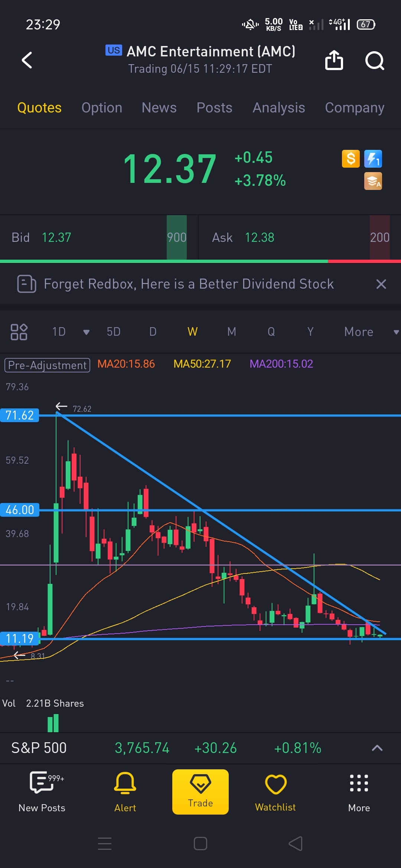Screen dimensions: 401x868
Task: Select the 1D chart interval
Action: point(59,332)
